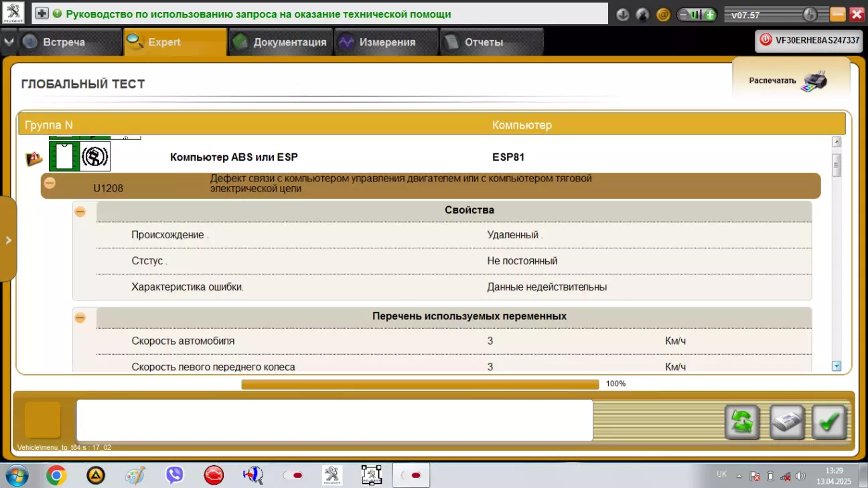Click the VIN power button VF30ERHE8AS247337
The height and width of the screenshot is (488, 868).
[808, 40]
